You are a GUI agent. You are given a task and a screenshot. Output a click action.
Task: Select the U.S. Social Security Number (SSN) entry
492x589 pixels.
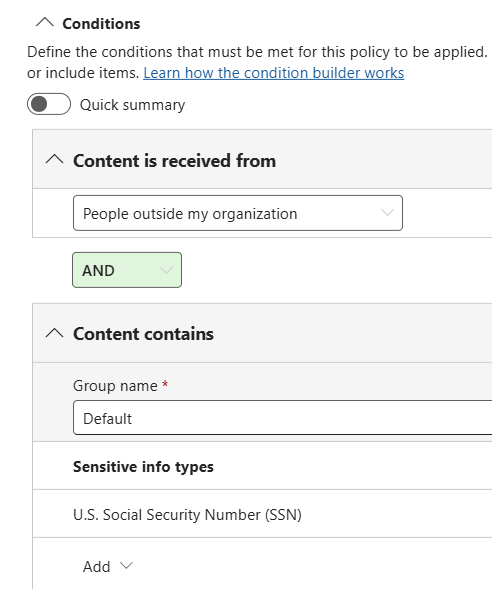(187, 515)
